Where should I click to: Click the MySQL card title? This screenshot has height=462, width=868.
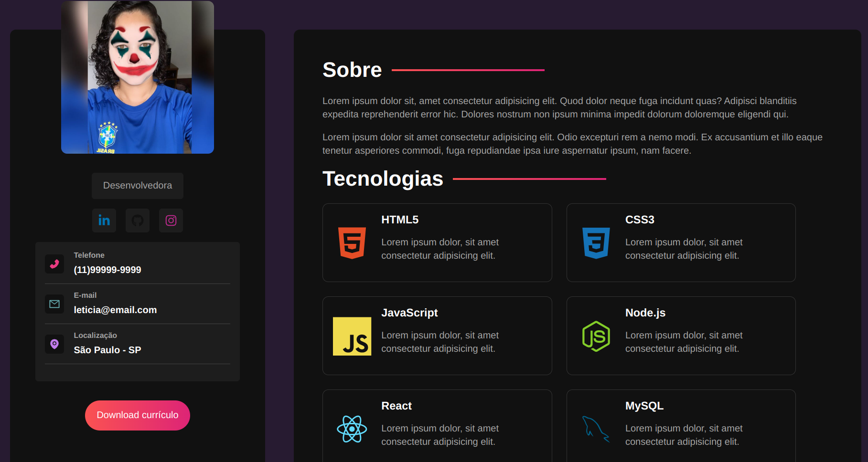pos(644,406)
